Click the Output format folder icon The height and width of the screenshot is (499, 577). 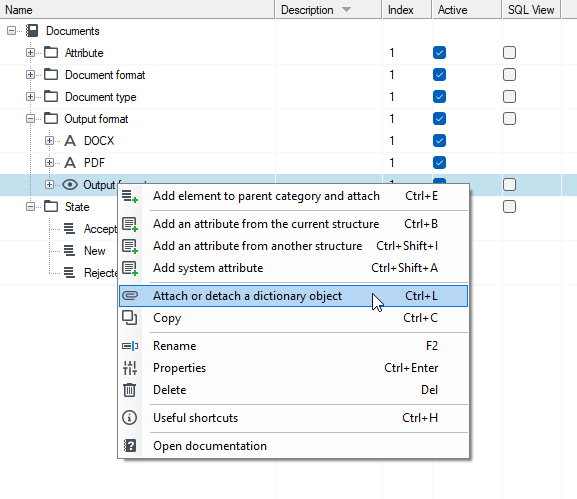pos(51,119)
